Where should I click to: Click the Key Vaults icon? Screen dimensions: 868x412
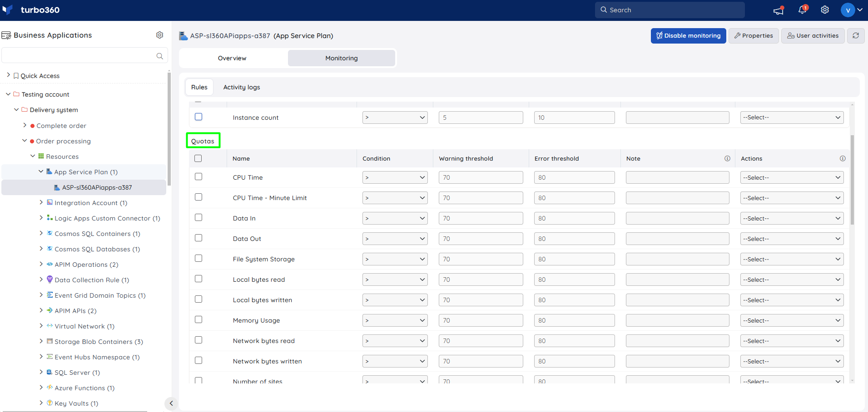[x=50, y=403]
